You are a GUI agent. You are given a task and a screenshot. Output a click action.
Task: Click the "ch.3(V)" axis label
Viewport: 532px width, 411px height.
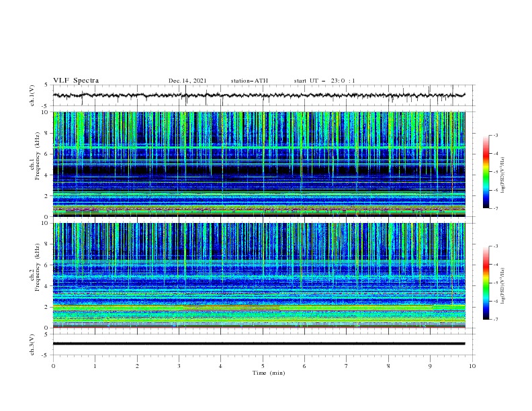click(32, 345)
